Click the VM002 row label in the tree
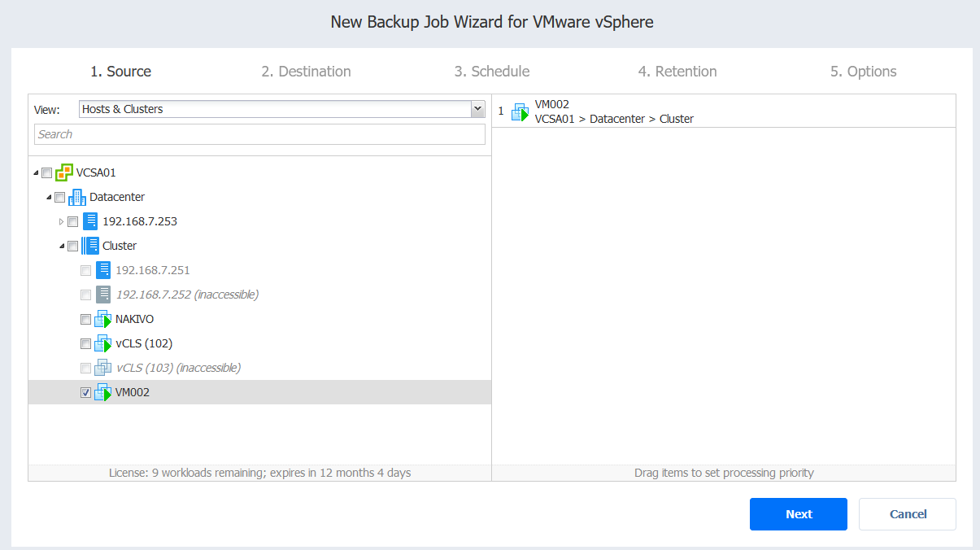This screenshot has height=550, width=980. click(x=133, y=392)
